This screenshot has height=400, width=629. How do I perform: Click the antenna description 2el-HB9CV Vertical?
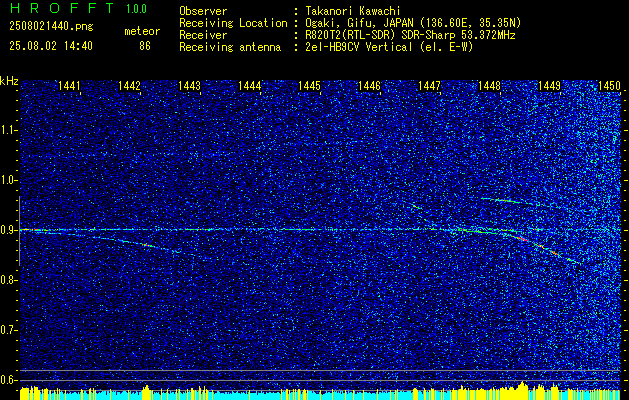(357, 47)
